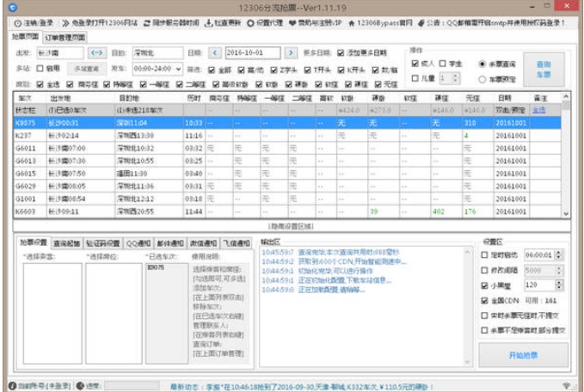Click the check for updates (检查更新) icon
Viewport: 584px width, 392px height.
pyautogui.click(x=208, y=23)
